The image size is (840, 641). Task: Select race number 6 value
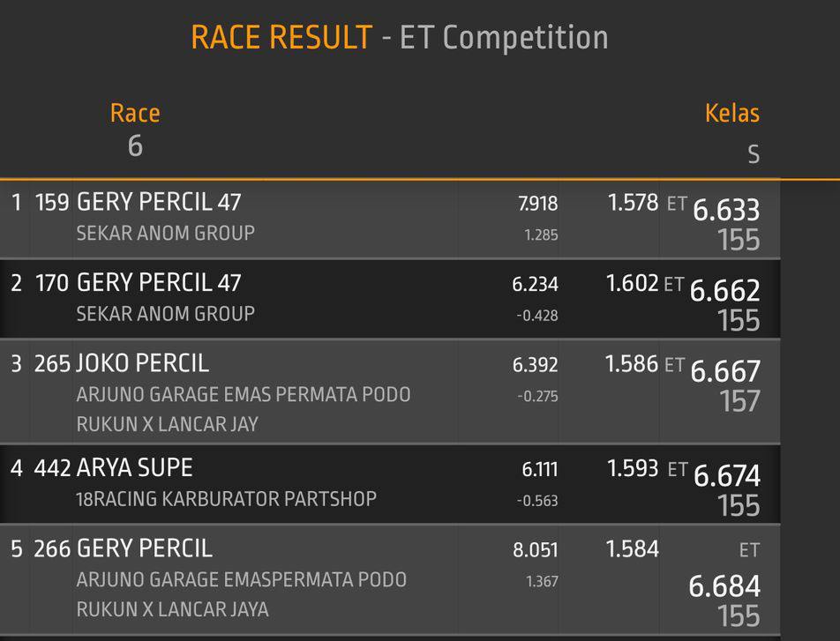pos(135,145)
